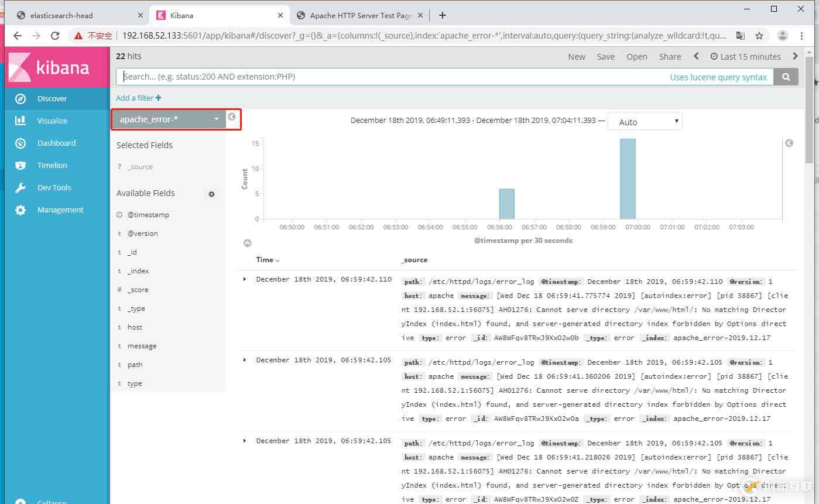The width and height of the screenshot is (819, 504).
Task: Bookmark this page with the star icon
Action: [759, 36]
